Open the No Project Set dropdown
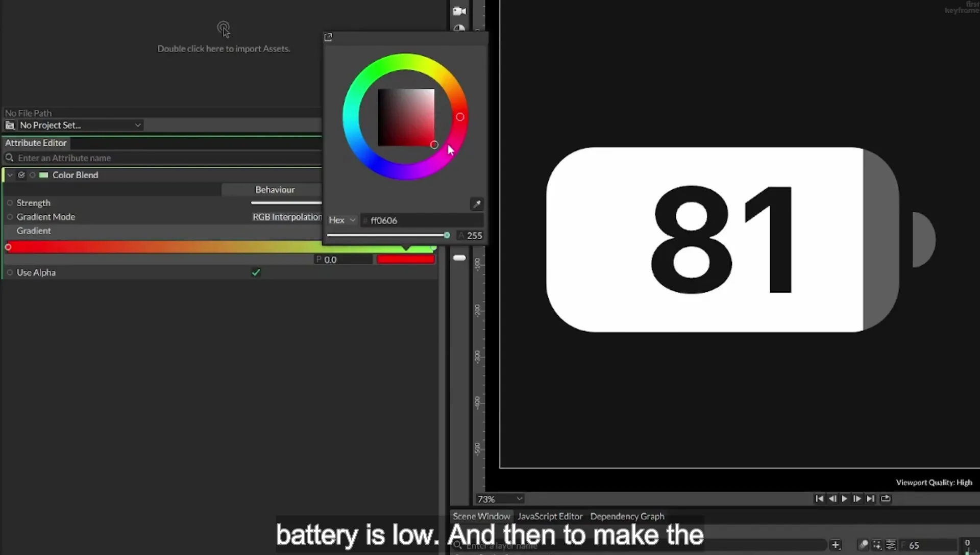Viewport: 980px width, 555px height. click(80, 125)
